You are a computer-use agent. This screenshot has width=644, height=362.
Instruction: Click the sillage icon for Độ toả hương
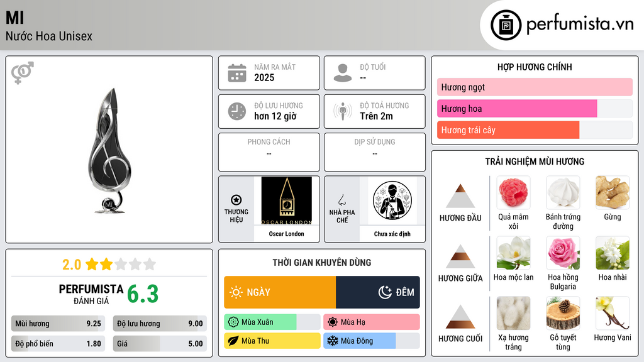pos(343,111)
